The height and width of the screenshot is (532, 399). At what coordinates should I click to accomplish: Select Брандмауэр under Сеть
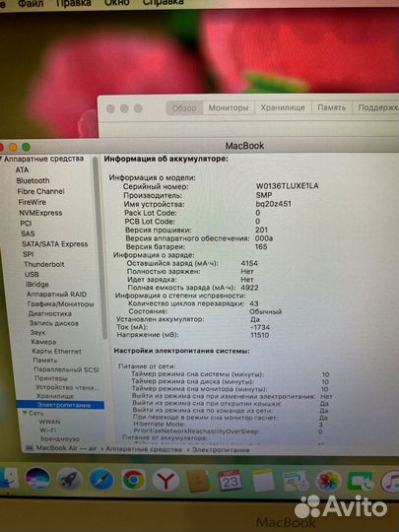coord(60,439)
